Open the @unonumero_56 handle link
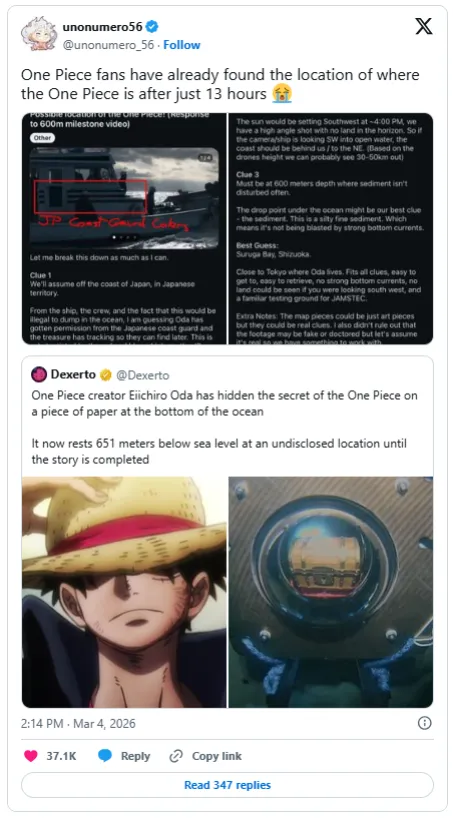Viewport: 453px width, 818px height. [x=109, y=45]
